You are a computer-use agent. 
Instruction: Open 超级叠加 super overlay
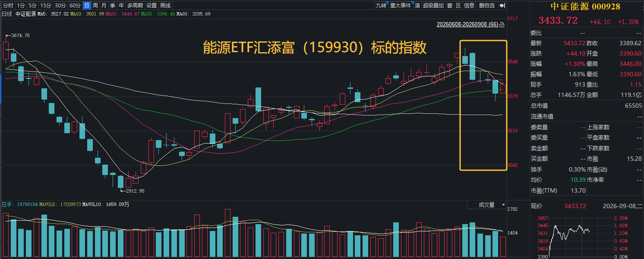coord(433,6)
